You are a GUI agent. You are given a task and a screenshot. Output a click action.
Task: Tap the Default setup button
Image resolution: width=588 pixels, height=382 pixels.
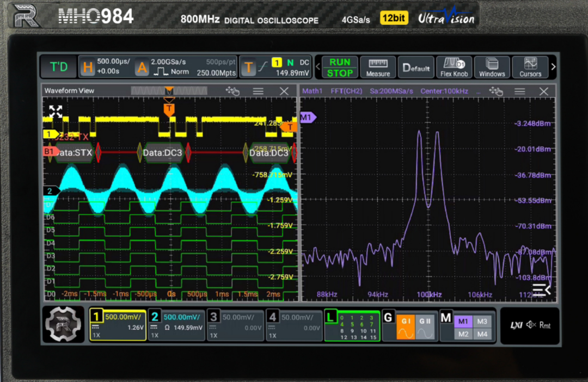(x=416, y=67)
